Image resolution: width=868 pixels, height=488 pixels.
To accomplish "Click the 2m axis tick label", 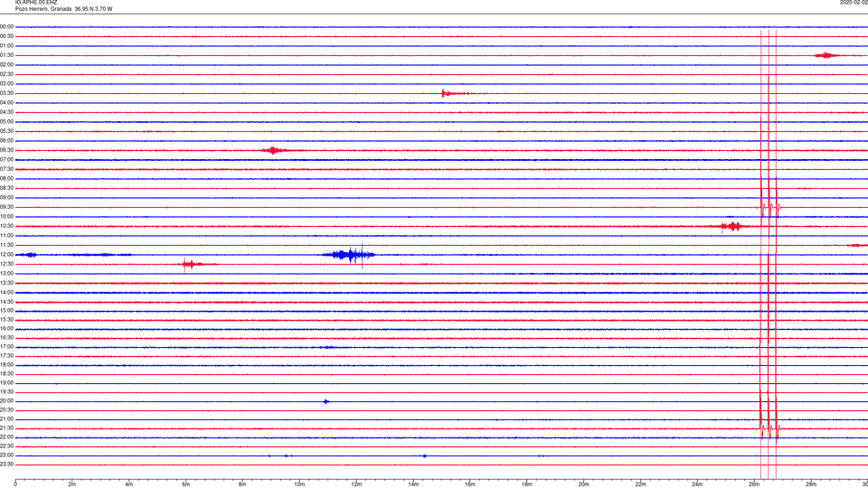I will pyautogui.click(x=72, y=484).
